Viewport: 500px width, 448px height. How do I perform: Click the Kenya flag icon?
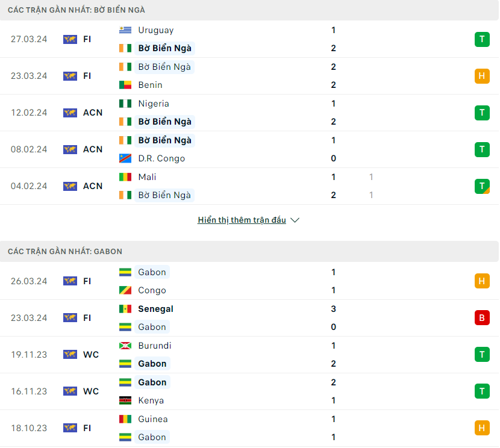pos(125,400)
